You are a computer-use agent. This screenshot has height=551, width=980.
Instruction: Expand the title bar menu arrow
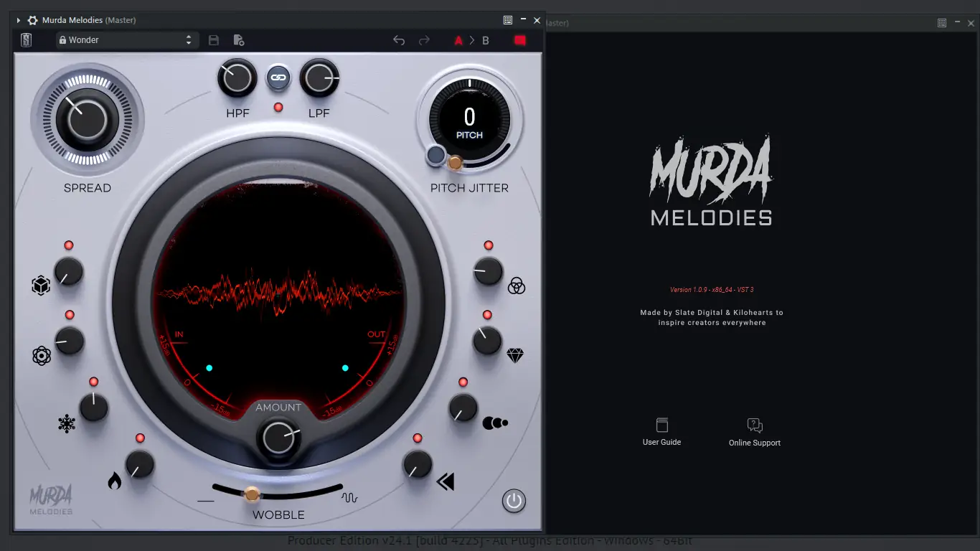[19, 20]
